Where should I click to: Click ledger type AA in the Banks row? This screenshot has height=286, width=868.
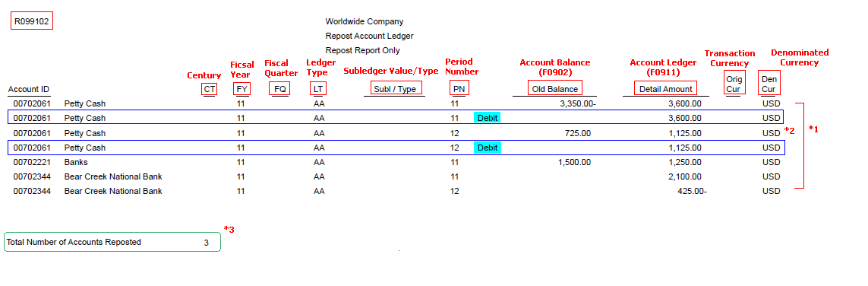click(x=319, y=163)
